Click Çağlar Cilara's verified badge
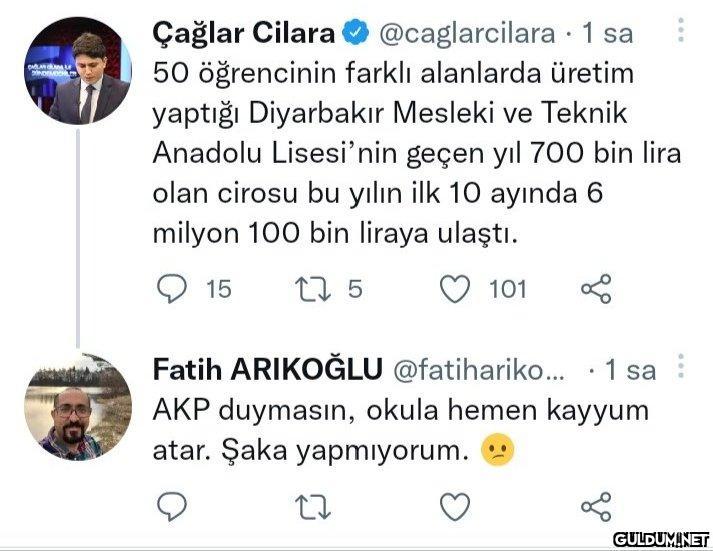The width and height of the screenshot is (713, 551). (355, 33)
